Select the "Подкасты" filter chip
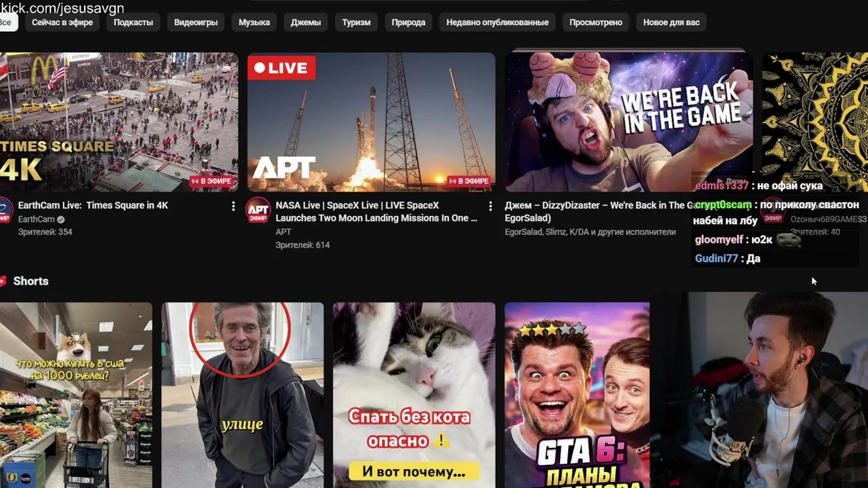868x488 pixels. (133, 22)
